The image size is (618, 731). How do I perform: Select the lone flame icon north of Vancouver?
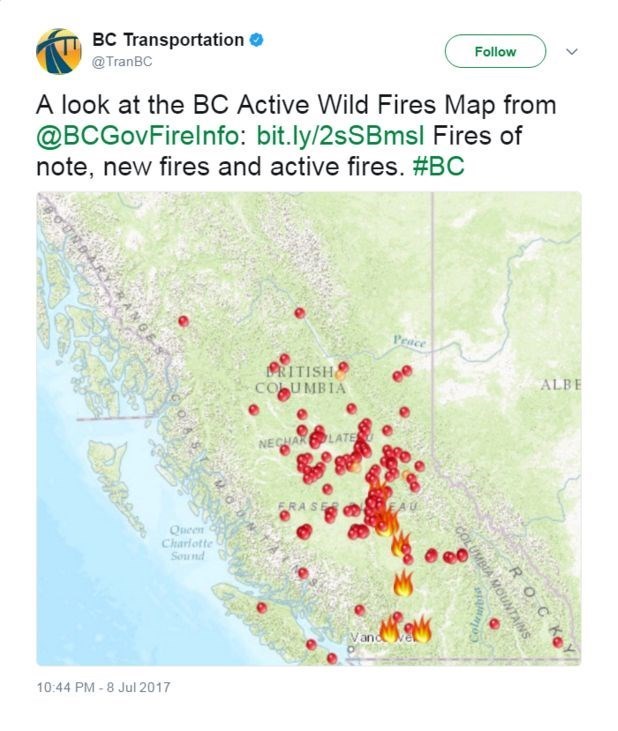point(403,582)
